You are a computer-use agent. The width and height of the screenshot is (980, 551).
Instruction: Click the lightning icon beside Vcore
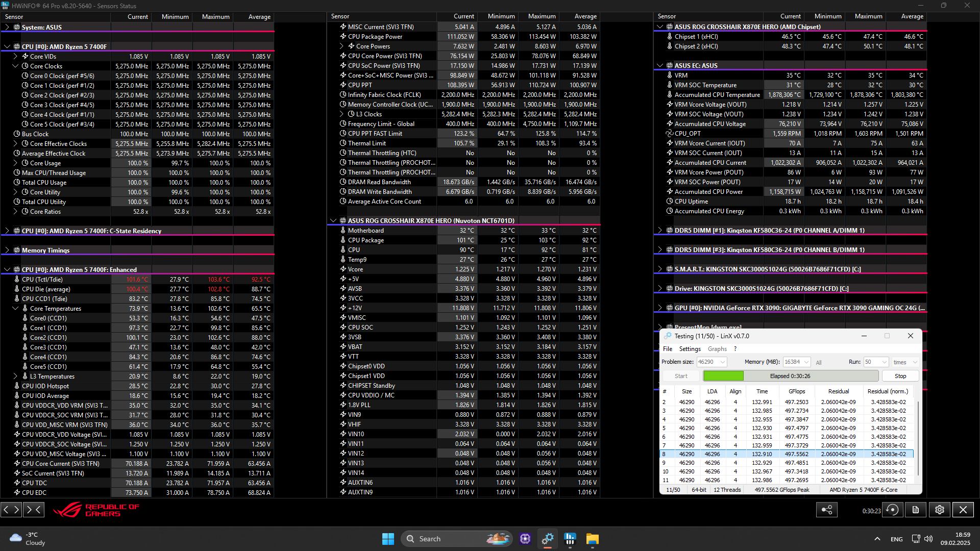point(344,269)
